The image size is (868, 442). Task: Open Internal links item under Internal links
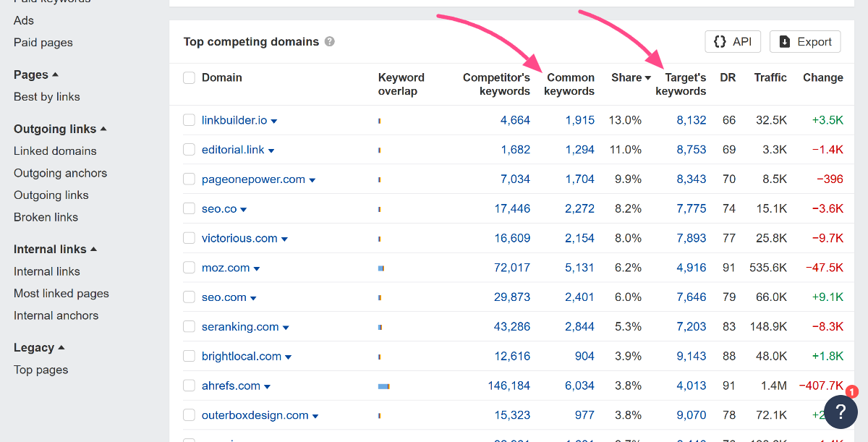pyautogui.click(x=47, y=271)
